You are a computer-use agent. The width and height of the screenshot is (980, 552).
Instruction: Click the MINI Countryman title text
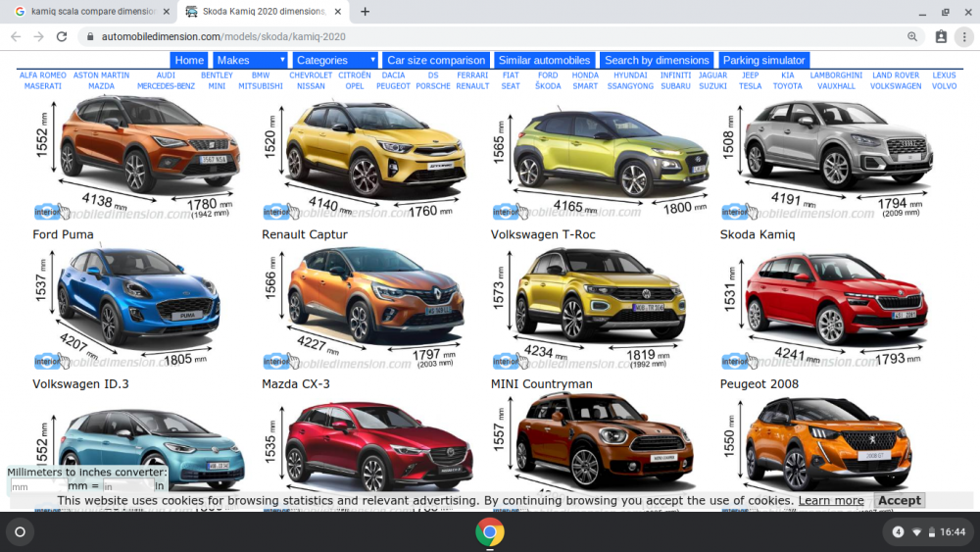[541, 383]
